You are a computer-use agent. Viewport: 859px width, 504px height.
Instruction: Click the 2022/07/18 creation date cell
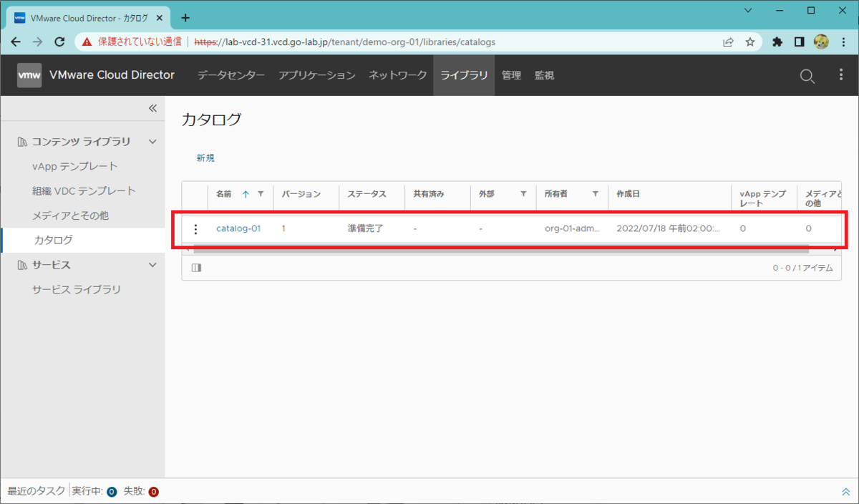tap(669, 229)
